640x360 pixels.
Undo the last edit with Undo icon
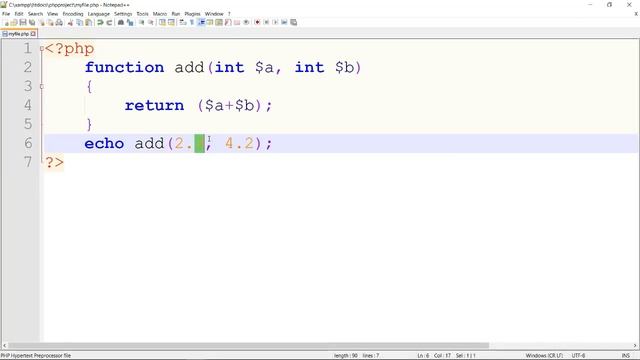pos(100,22)
